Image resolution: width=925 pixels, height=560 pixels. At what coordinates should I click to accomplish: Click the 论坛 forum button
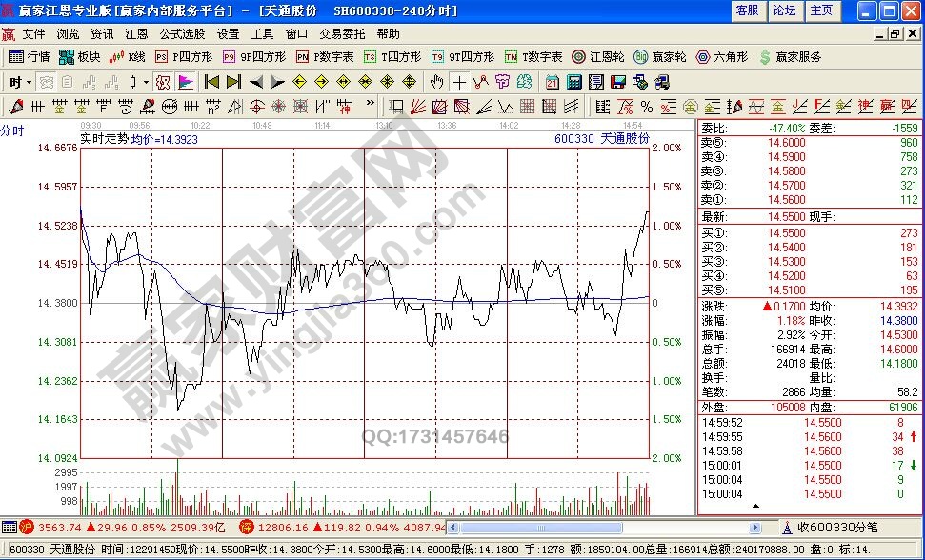coord(784,10)
